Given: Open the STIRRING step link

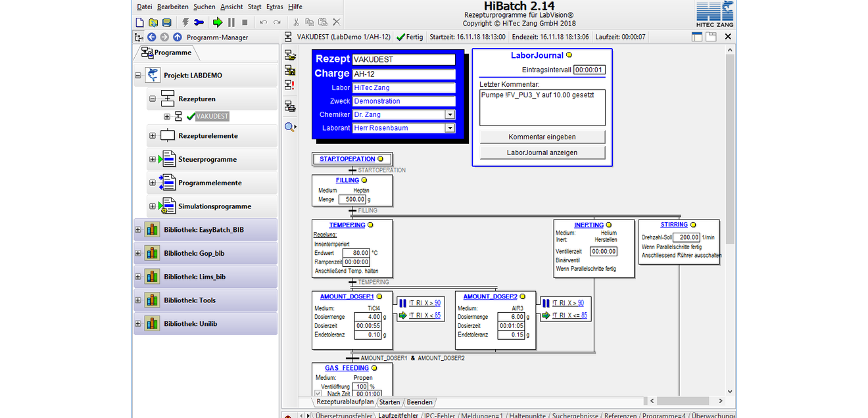Looking at the screenshot, I should (674, 225).
